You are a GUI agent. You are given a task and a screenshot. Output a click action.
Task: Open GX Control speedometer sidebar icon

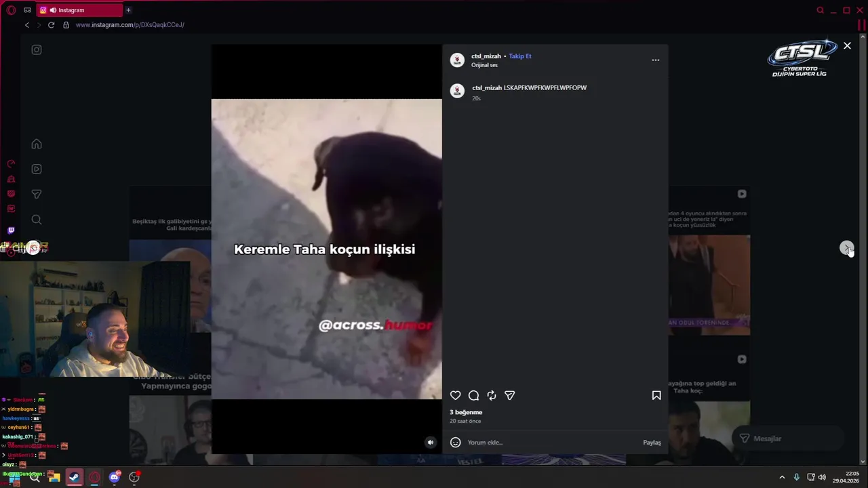tap(11, 164)
